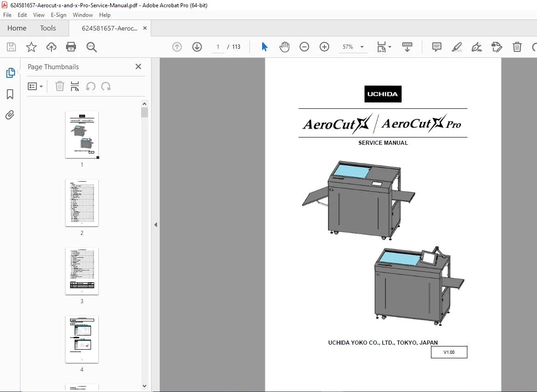Select page 4 thumbnail
Image resolution: width=537 pixels, height=392 pixels.
[82, 339]
